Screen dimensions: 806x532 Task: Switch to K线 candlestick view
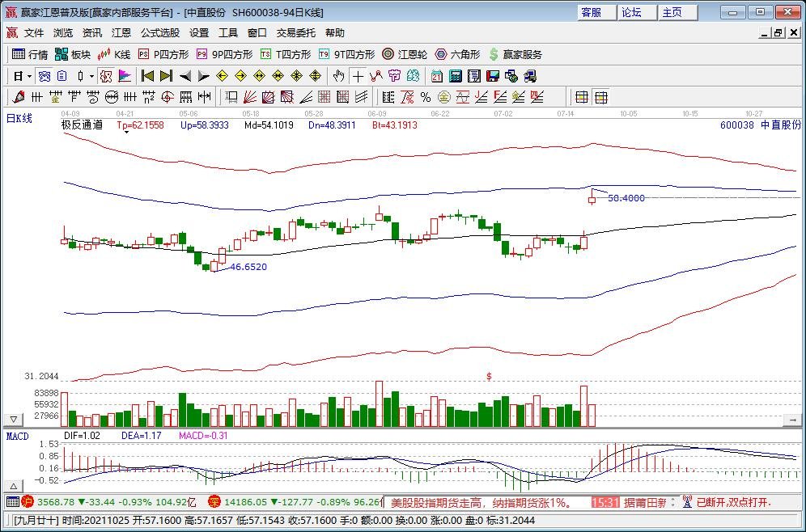pyautogui.click(x=114, y=54)
